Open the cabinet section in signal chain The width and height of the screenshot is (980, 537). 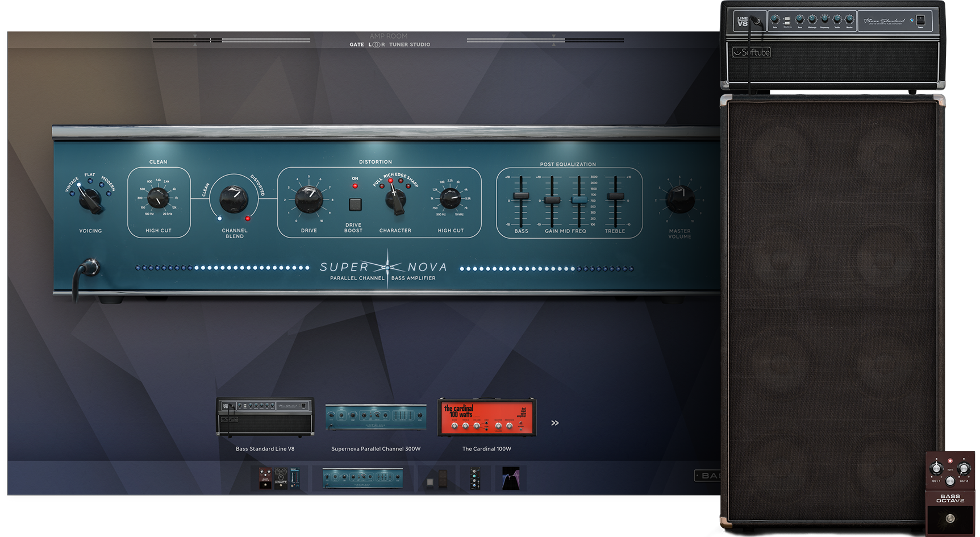(x=437, y=478)
